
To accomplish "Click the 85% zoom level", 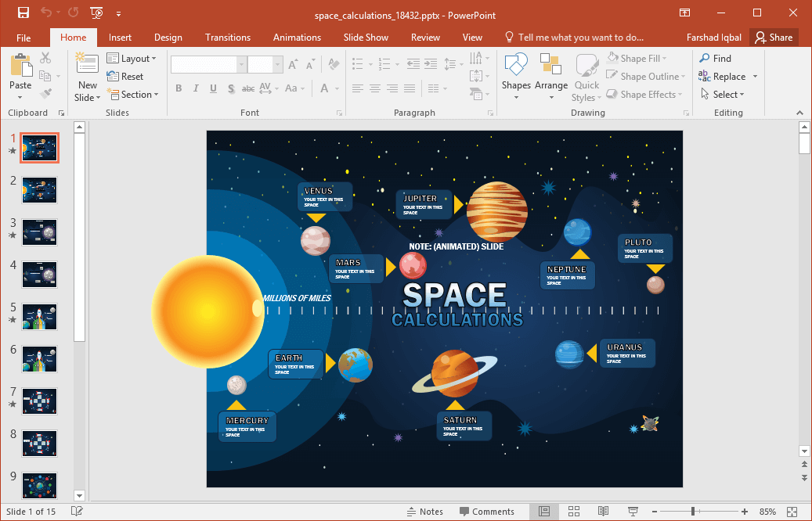I will tap(767, 512).
